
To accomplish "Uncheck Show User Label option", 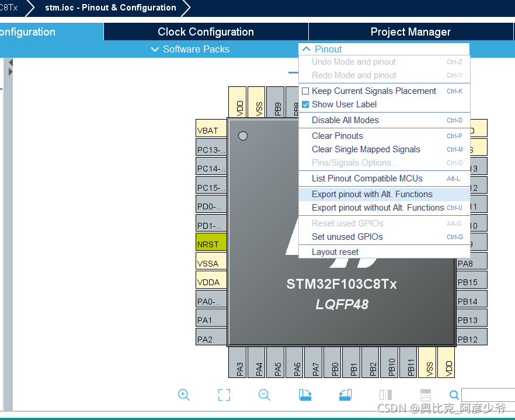I will (305, 104).
